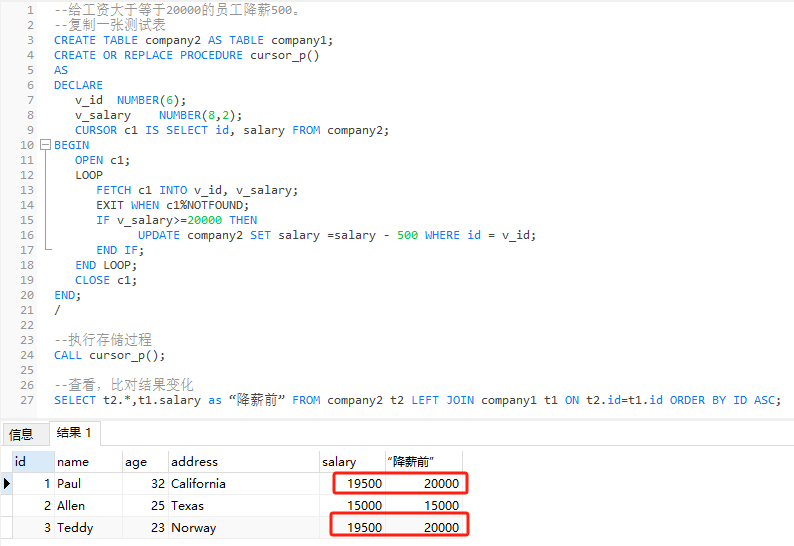Click the DECLARE keyword line
Viewport: 794px width, 546px height.
point(78,85)
